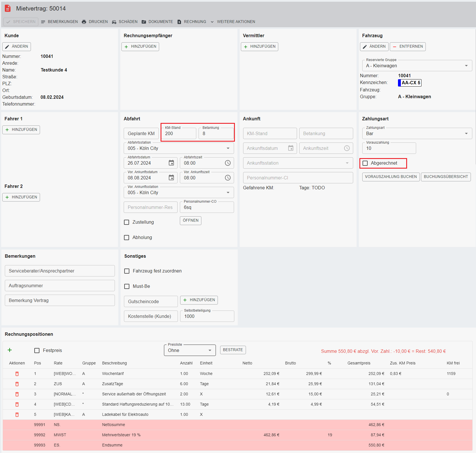Screen dimensions: 476x453
Task: Check the Zustellung checkbox
Action: 127,222
